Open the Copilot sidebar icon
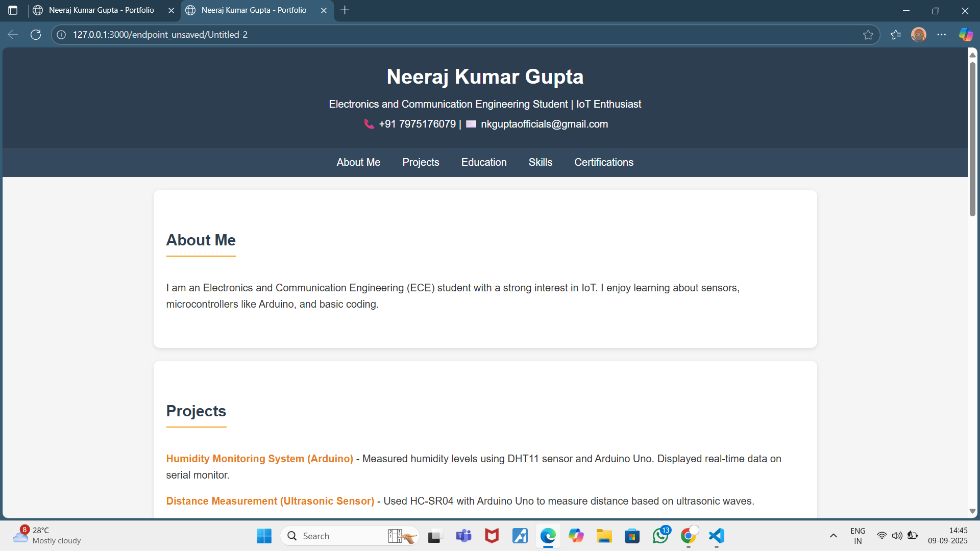Image resolution: width=980 pixels, height=551 pixels. [x=965, y=35]
